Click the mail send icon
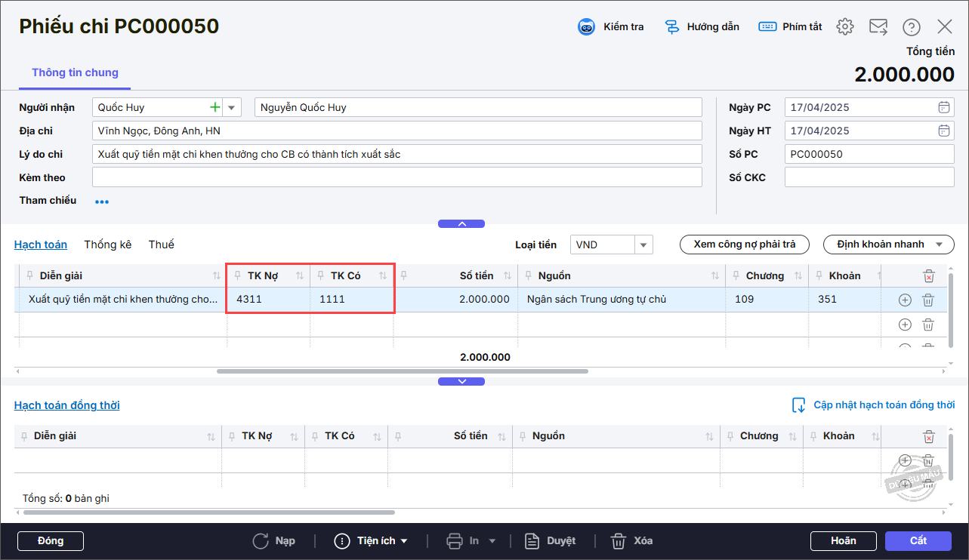Screen dimensions: 969x560 point(878,27)
